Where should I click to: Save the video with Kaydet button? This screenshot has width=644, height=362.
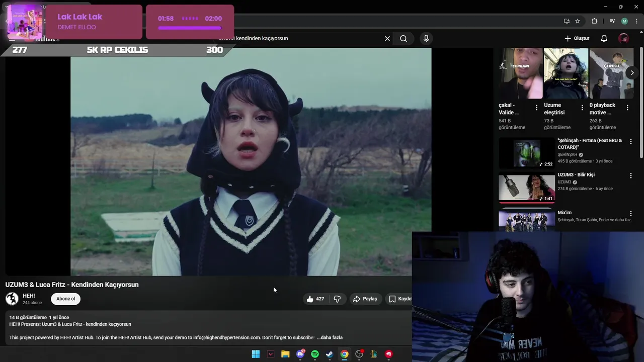click(x=399, y=299)
